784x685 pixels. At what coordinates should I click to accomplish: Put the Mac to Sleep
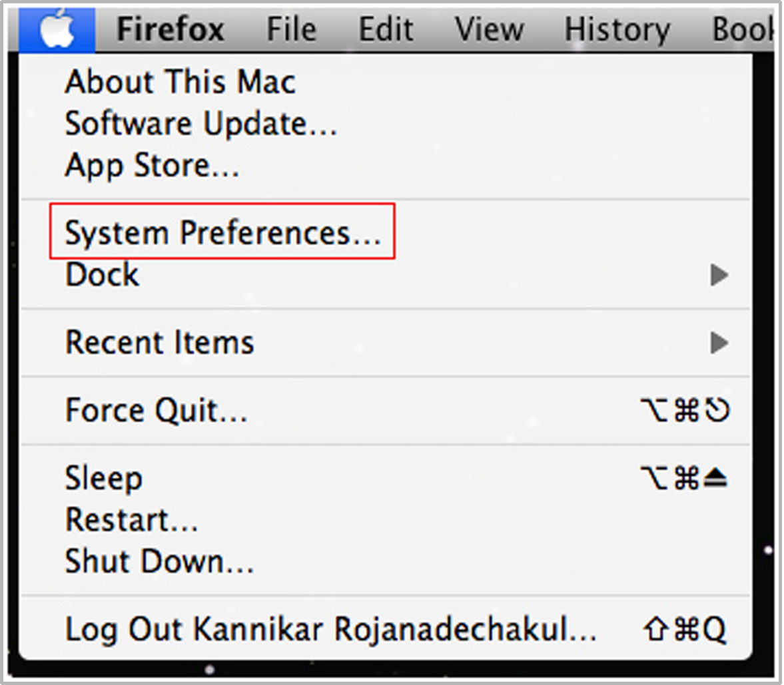coord(103,479)
